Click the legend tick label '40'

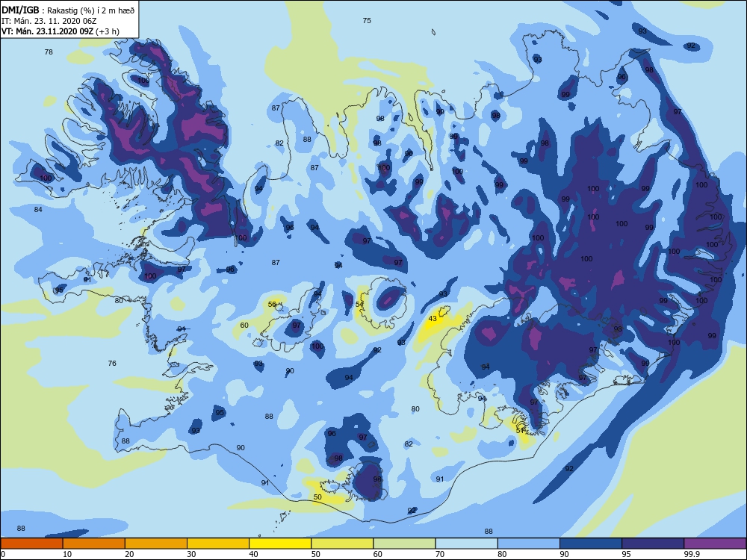[253, 554]
